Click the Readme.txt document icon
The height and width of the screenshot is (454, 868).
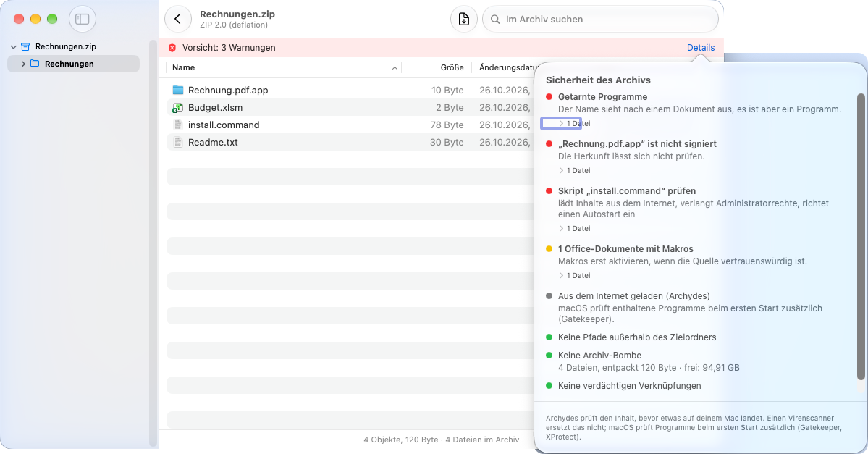177,143
